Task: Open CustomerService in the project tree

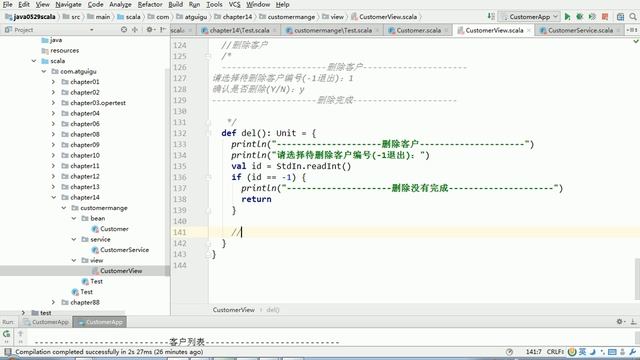Action: pyautogui.click(x=124, y=250)
